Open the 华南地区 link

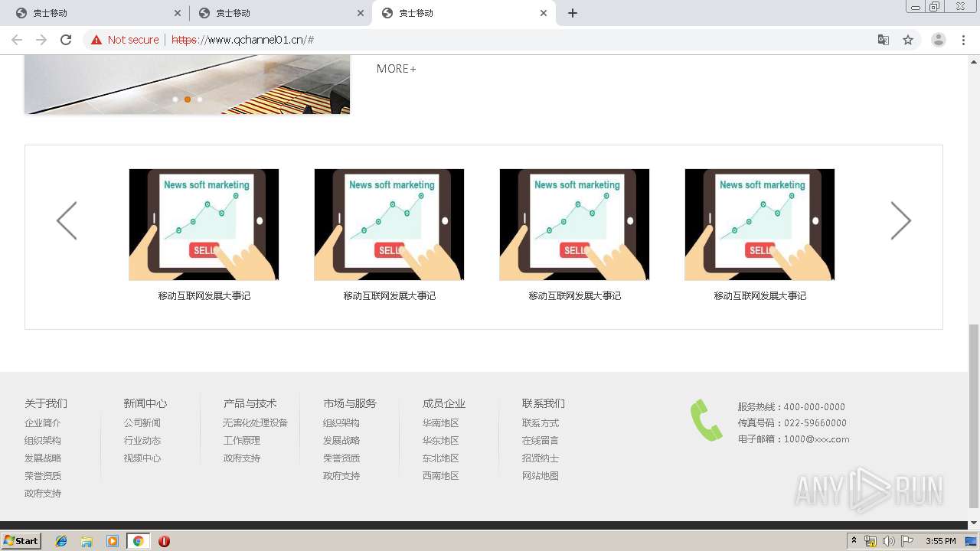click(441, 423)
